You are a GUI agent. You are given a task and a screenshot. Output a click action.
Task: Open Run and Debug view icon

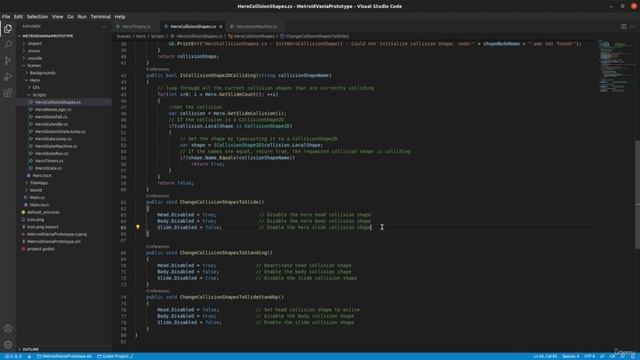tap(8, 77)
